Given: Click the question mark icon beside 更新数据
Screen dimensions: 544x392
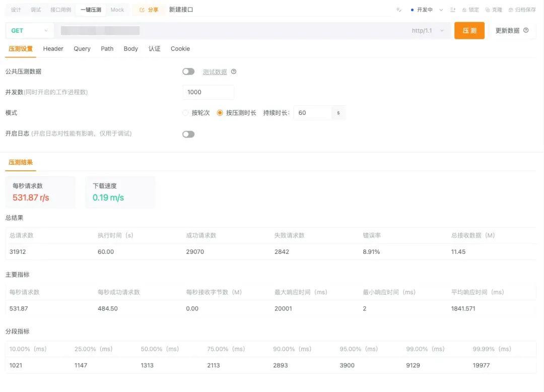Looking at the screenshot, I should point(526,30).
